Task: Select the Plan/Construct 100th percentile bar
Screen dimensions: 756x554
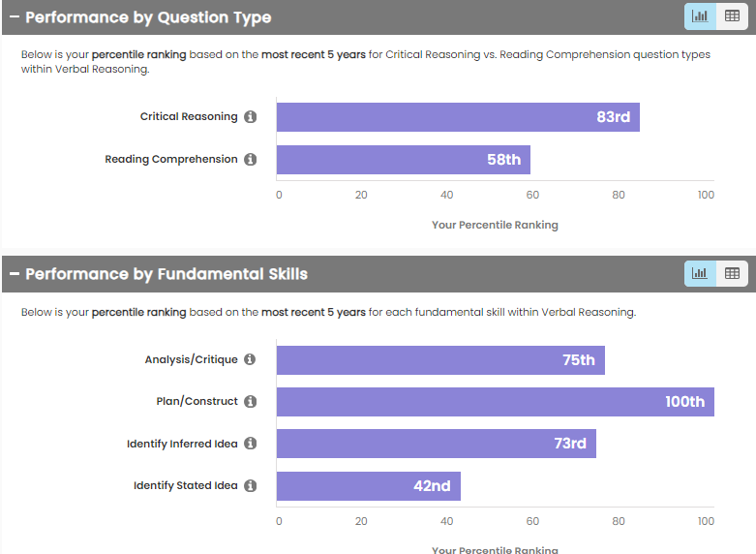Action: point(495,402)
